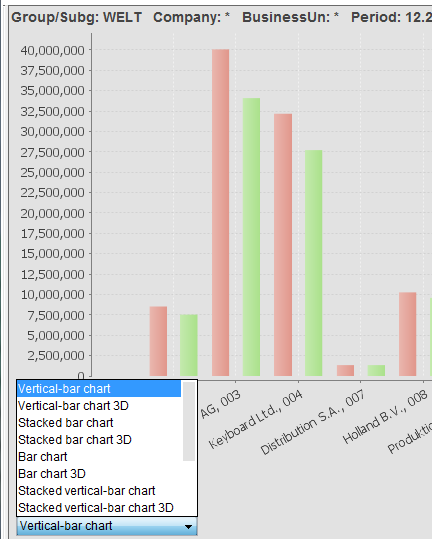Viewport: 432px width, 539px height.
Task: Click small green bar for Distribution S.A., 007
Action: 376,371
